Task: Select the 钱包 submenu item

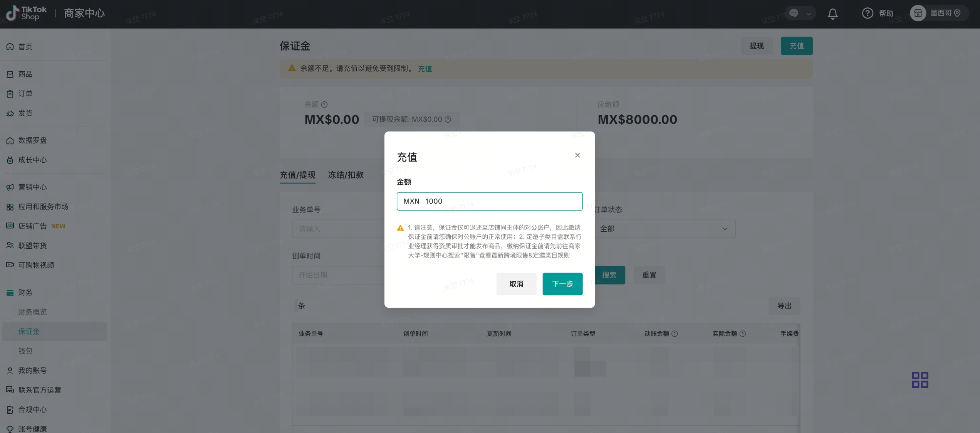Action: pos(25,351)
